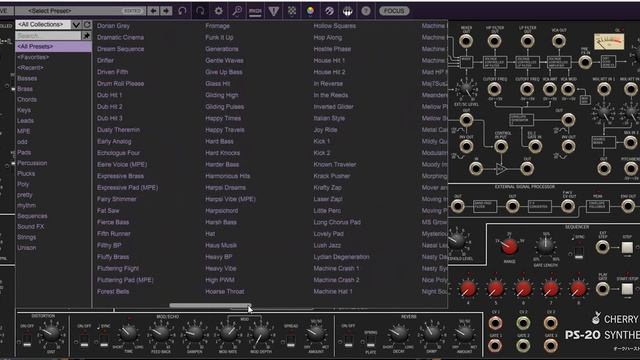The height and width of the screenshot is (360, 640).
Task: Select Pads category
Action: click(24, 152)
